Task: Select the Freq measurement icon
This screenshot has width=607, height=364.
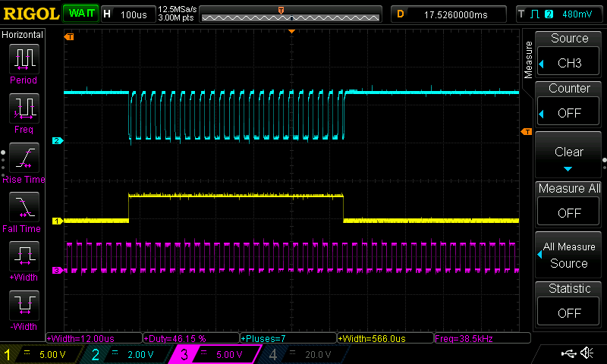Action: pyautogui.click(x=24, y=108)
